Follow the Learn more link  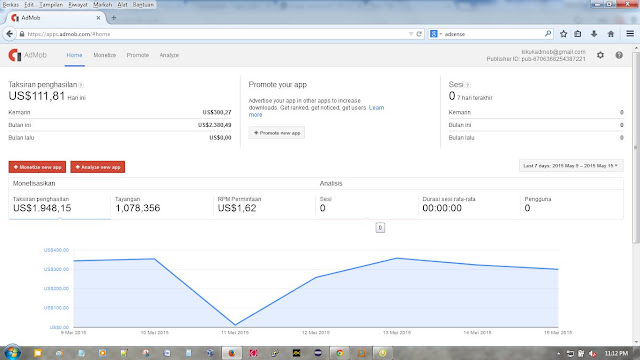(x=316, y=111)
